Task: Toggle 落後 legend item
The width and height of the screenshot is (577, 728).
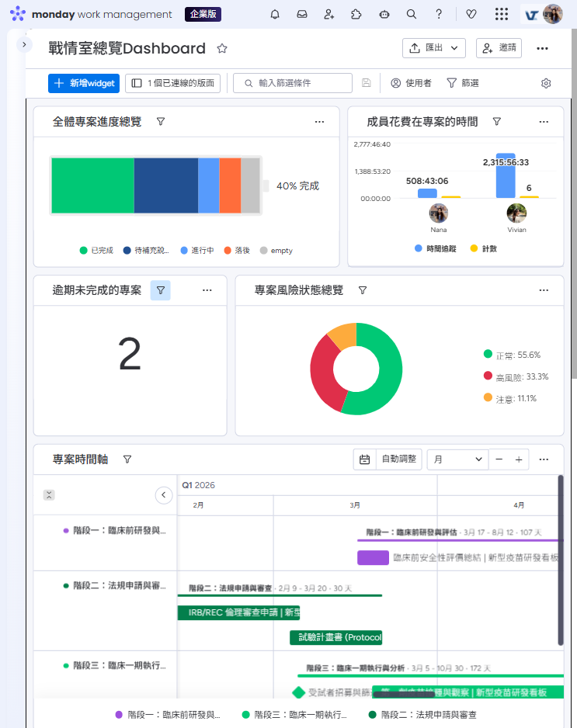Action: tap(237, 251)
